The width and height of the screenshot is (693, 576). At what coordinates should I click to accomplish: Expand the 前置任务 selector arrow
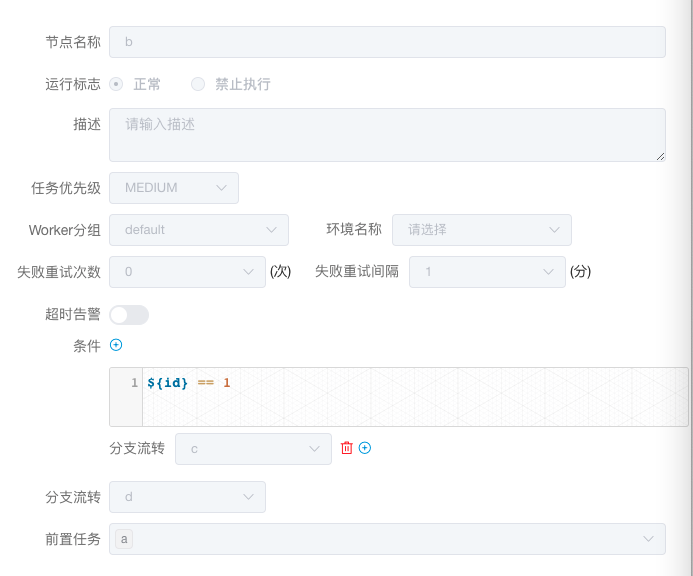648,539
